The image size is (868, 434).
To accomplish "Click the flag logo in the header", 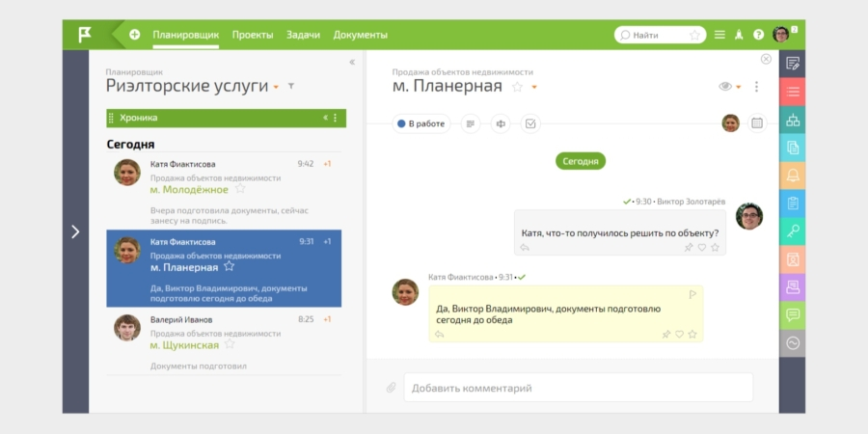I will tap(85, 35).
